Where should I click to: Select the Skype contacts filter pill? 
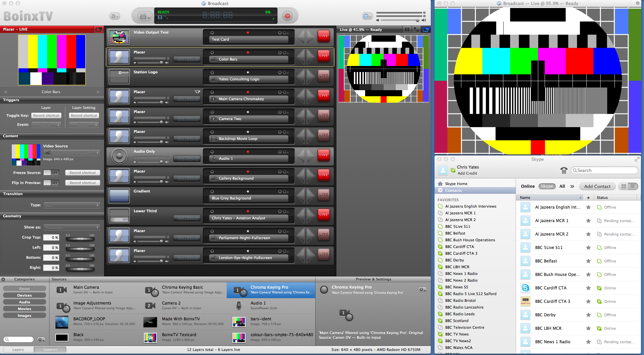coord(547,186)
